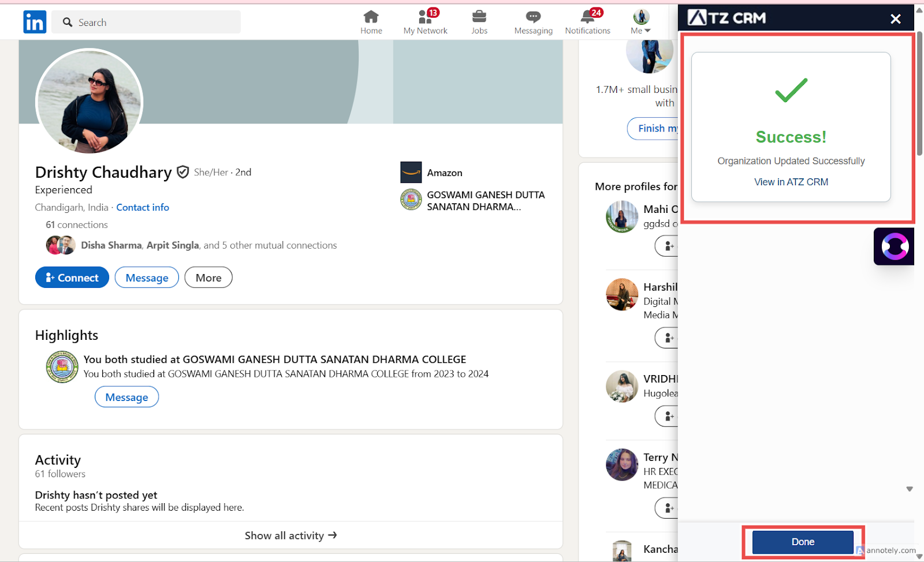This screenshot has width=924, height=562.
Task: Go to the Home tab
Action: (x=371, y=22)
